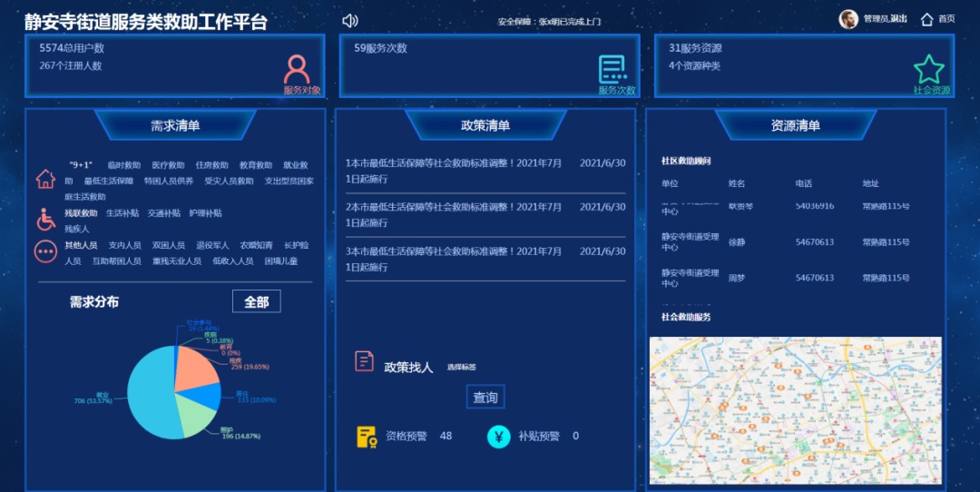The image size is (980, 492).
Task: Open the 选择标签 tag selector
Action: 461,368
